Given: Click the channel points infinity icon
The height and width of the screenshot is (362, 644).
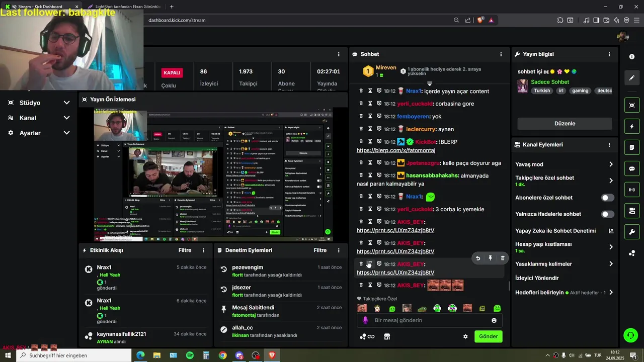Looking at the screenshot, I should click(x=368, y=336).
